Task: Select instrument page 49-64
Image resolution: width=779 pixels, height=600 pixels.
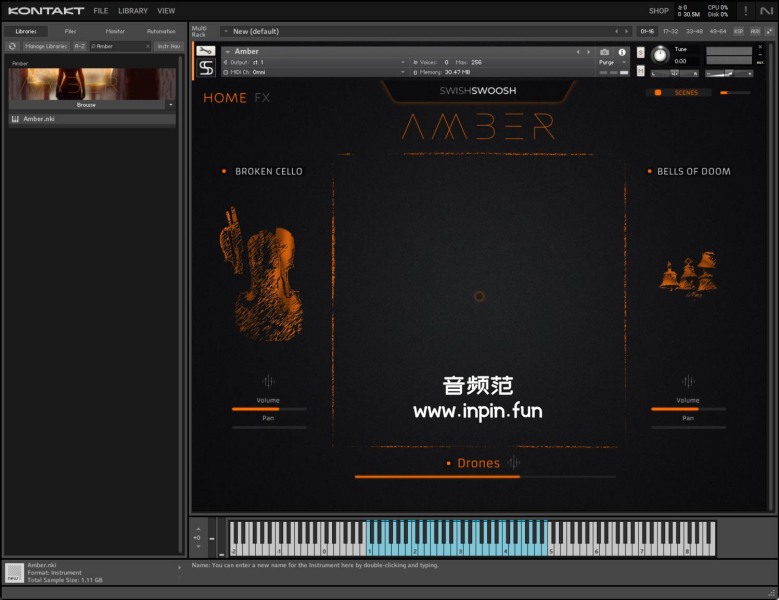Action: [x=718, y=31]
